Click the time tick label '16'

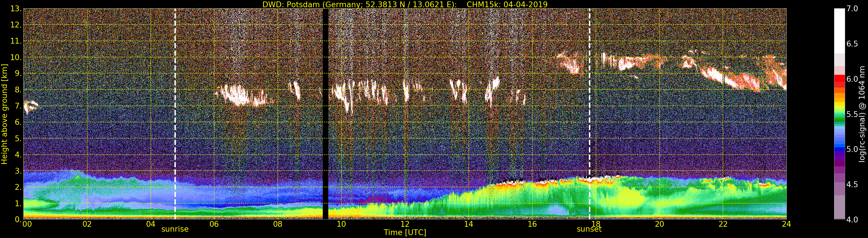click(x=532, y=224)
